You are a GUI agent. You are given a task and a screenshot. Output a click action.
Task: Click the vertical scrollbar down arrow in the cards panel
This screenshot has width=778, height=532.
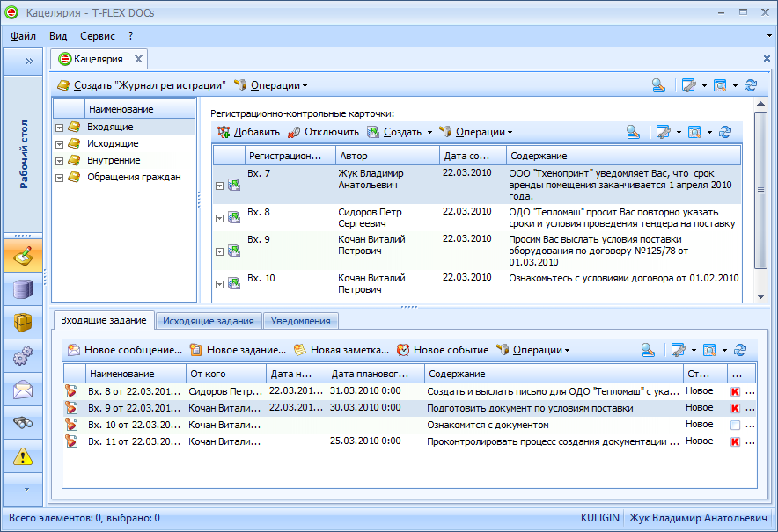click(x=762, y=295)
